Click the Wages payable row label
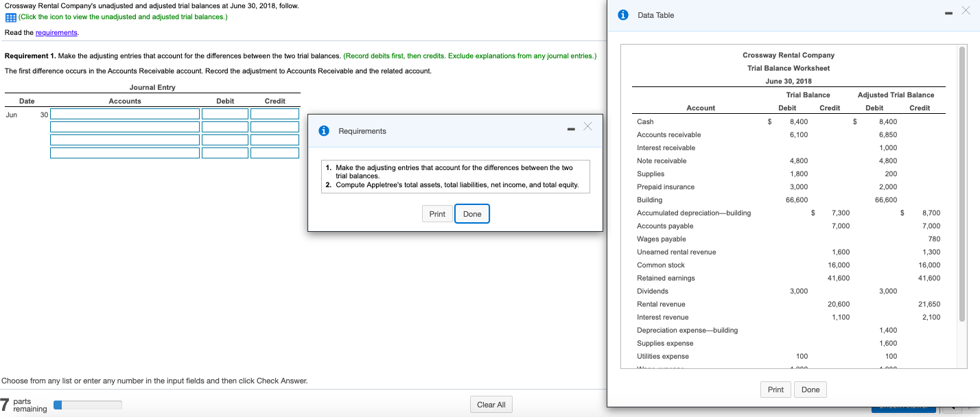Viewport: 980px width, 417px height. (x=662, y=239)
